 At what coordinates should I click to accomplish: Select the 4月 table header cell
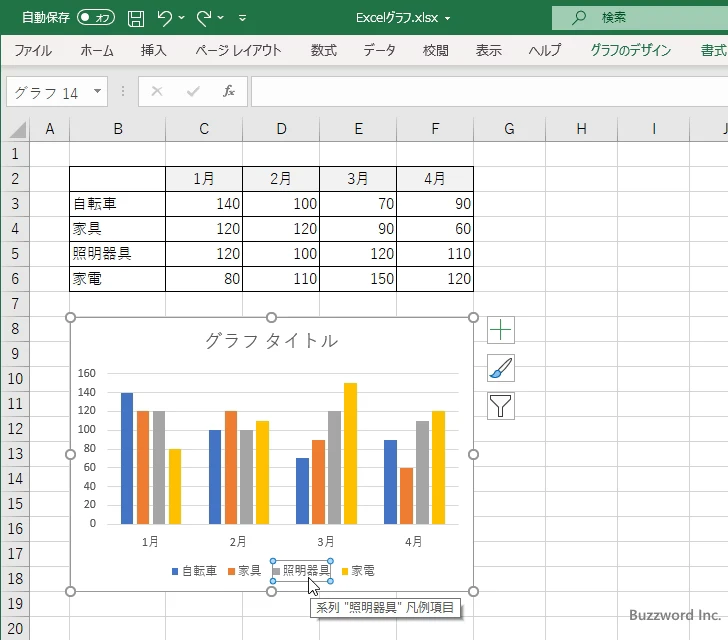pos(435,178)
